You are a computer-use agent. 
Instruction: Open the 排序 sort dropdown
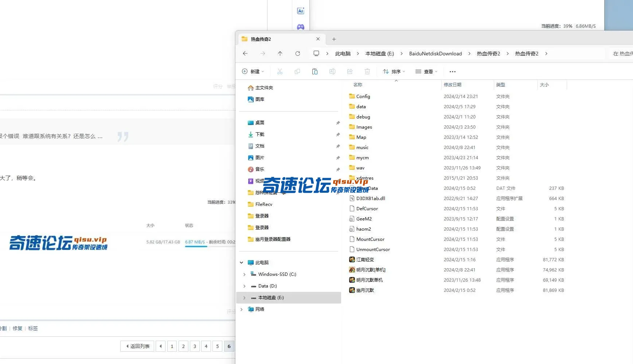point(394,71)
